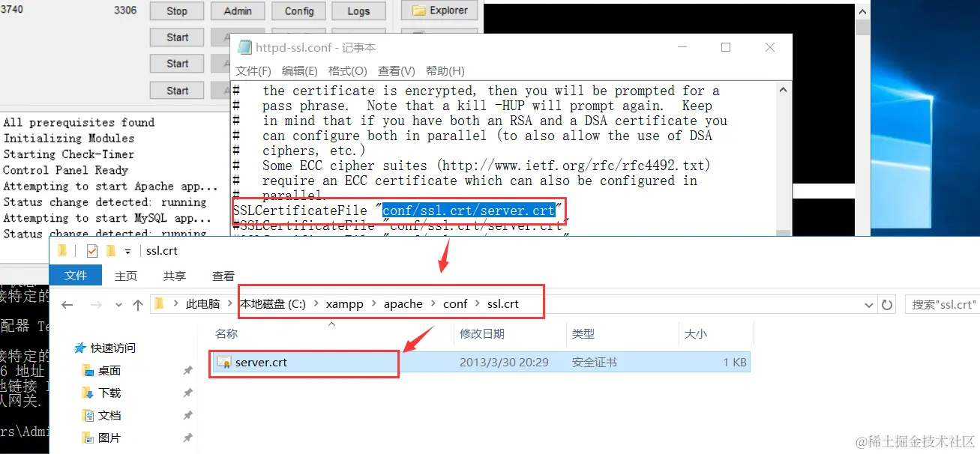This screenshot has height=454, width=980.
Task: Open the quick-access toolbar customize dropdown
Action: pos(127,251)
